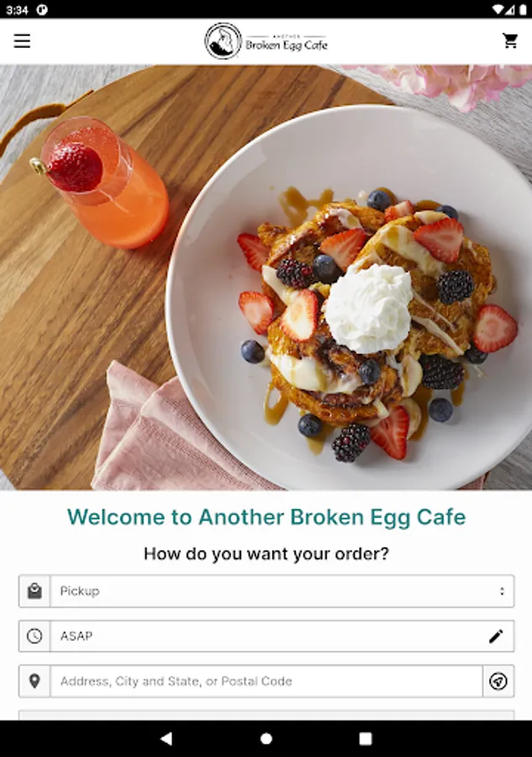Image resolution: width=532 pixels, height=757 pixels.
Task: Click the map pin location icon
Action: click(x=34, y=681)
